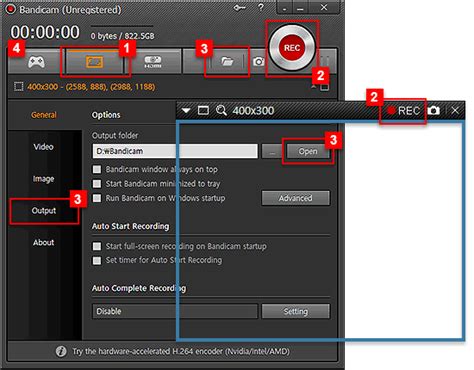Click the camera screenshot icon in main toolbar
This screenshot has width=474, height=370.
tap(258, 62)
